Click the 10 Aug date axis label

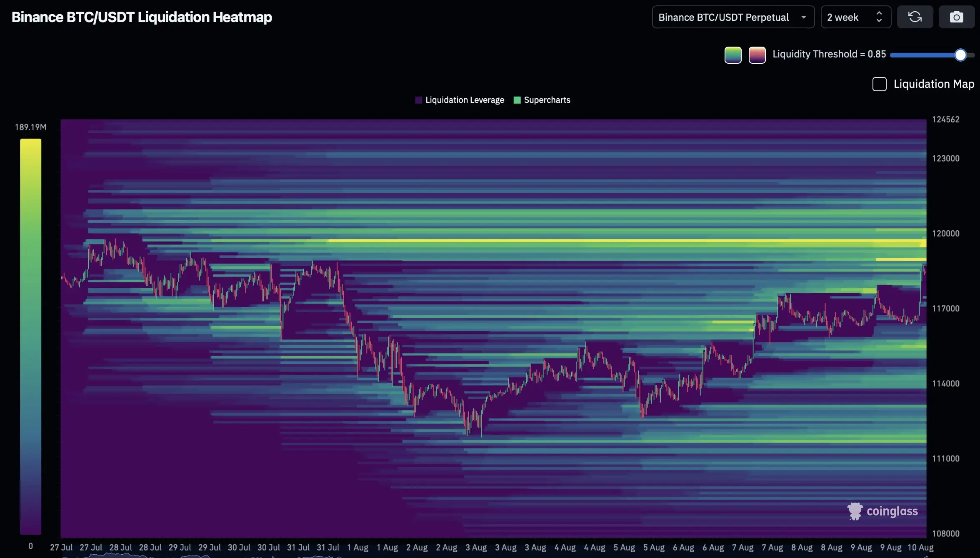click(x=920, y=548)
